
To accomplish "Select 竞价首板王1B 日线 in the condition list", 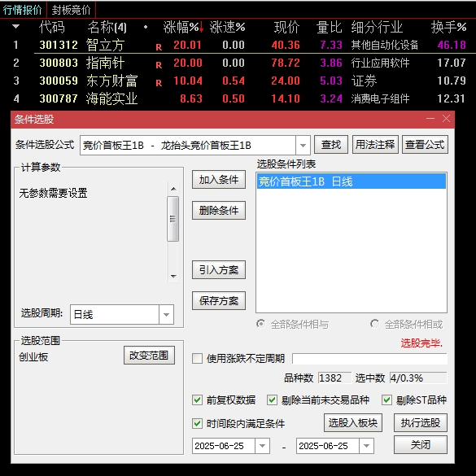I will pos(352,181).
